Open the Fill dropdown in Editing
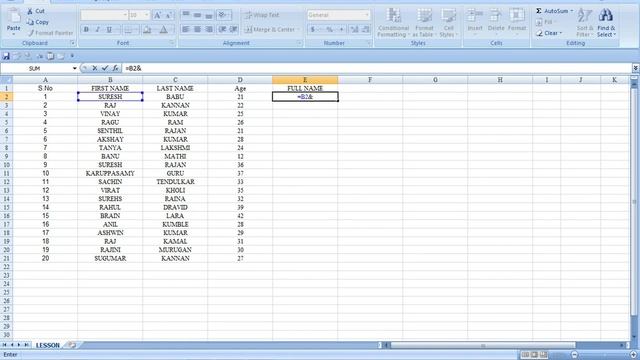Viewport: 640px width, 360px height. tap(545, 22)
